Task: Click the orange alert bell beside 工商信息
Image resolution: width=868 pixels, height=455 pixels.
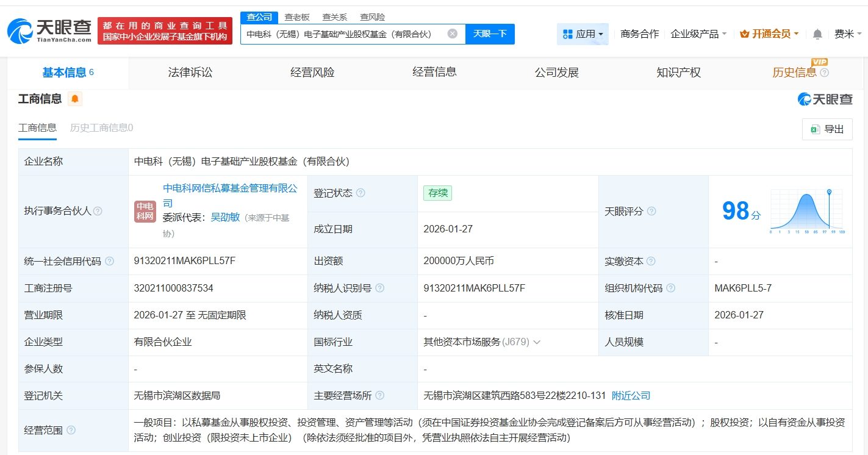Action: pyautogui.click(x=74, y=99)
